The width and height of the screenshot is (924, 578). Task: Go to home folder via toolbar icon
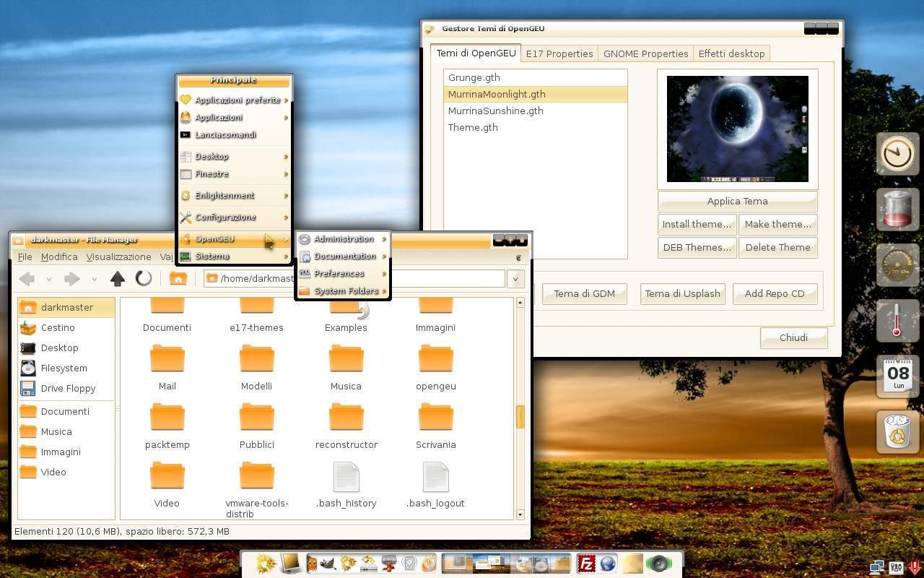pos(178,278)
